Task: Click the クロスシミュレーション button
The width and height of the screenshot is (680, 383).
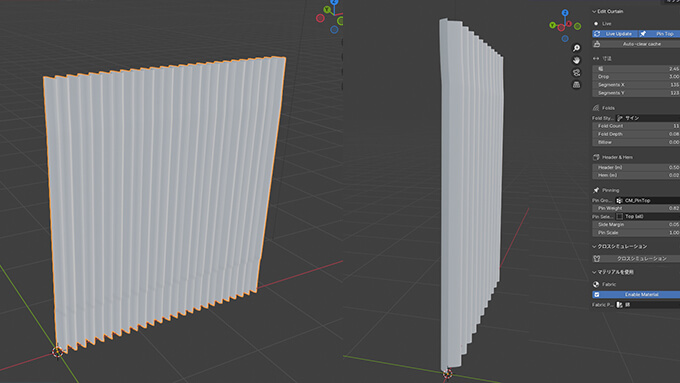Action: pyautogui.click(x=636, y=259)
